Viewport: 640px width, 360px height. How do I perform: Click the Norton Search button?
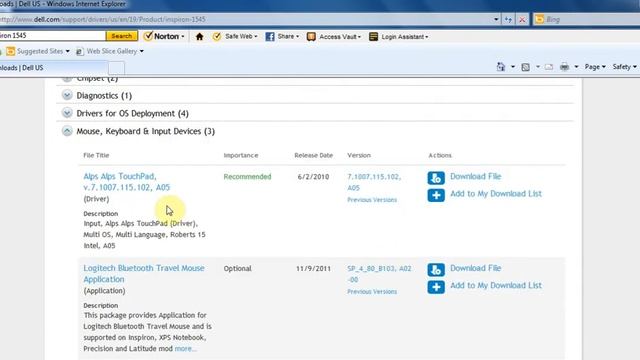pos(122,36)
